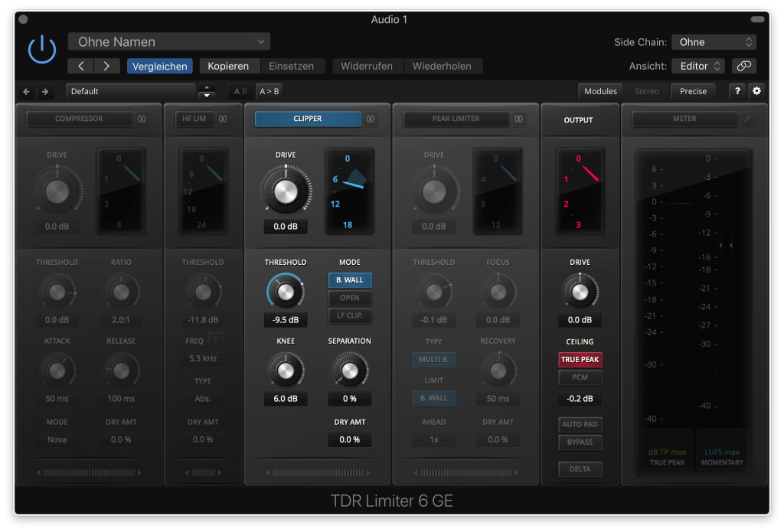Switch A B state toggle
784x532 pixels.
coord(240,92)
